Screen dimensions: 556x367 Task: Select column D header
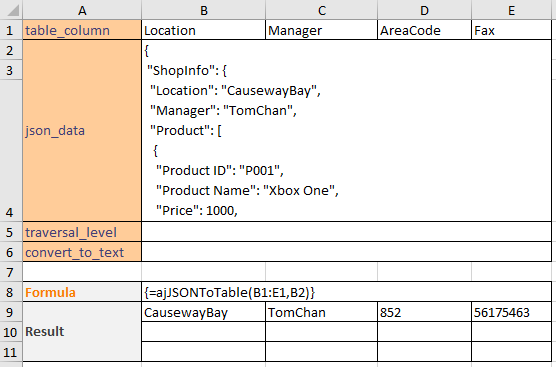[x=424, y=10]
